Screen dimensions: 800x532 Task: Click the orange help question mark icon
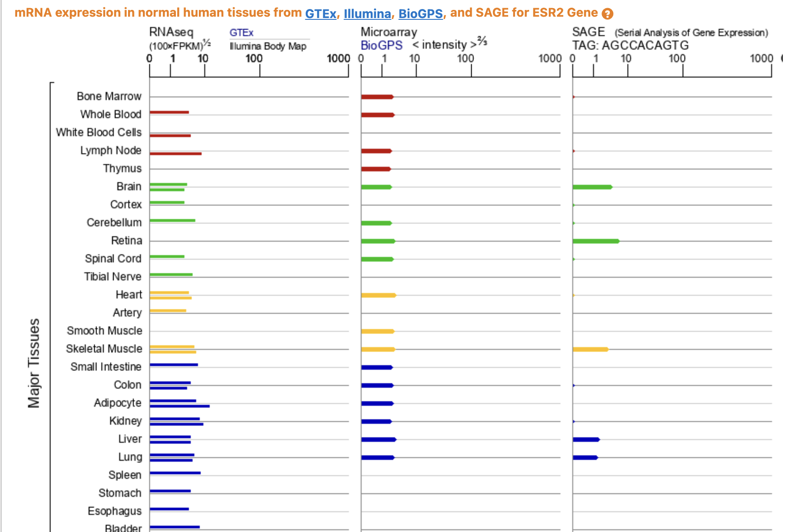(x=607, y=14)
